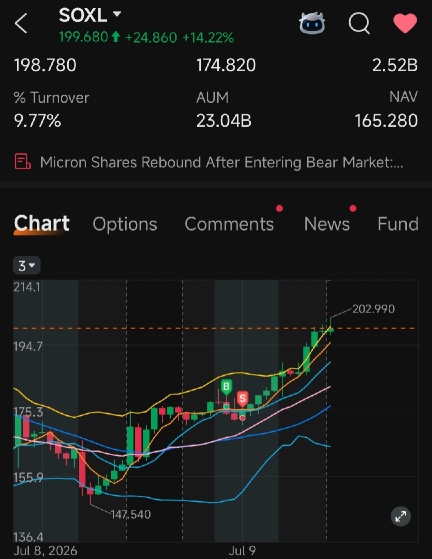Go to the News tab
432x559 pixels.
(x=327, y=224)
